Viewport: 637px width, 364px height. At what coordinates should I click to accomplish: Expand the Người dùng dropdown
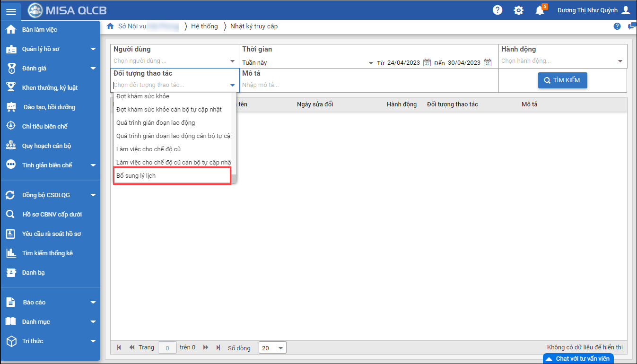pyautogui.click(x=232, y=61)
